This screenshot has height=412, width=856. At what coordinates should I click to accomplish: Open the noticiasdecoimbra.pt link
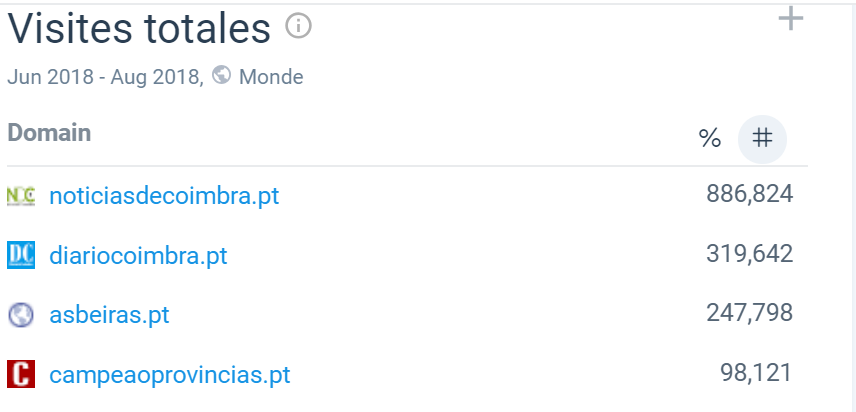point(164,195)
